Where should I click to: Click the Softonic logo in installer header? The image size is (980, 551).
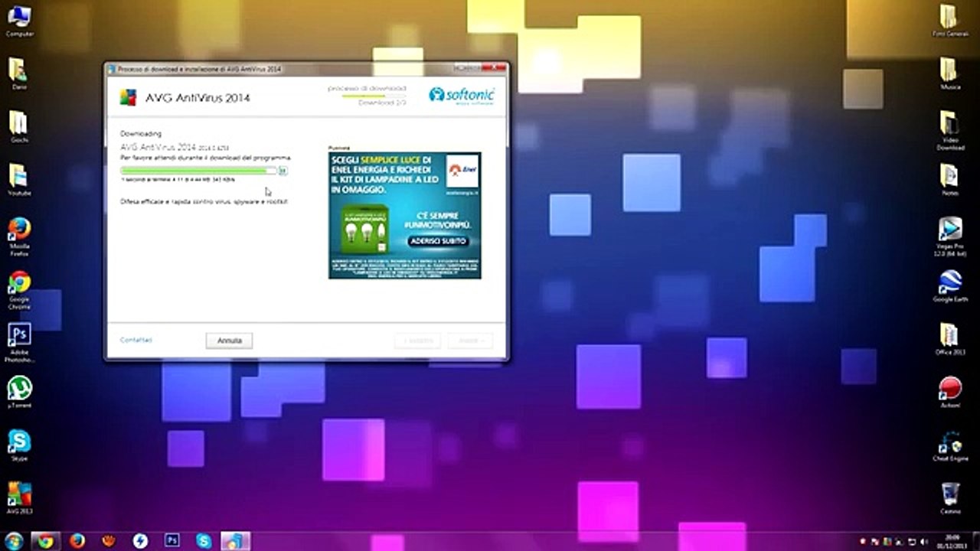pos(462,96)
